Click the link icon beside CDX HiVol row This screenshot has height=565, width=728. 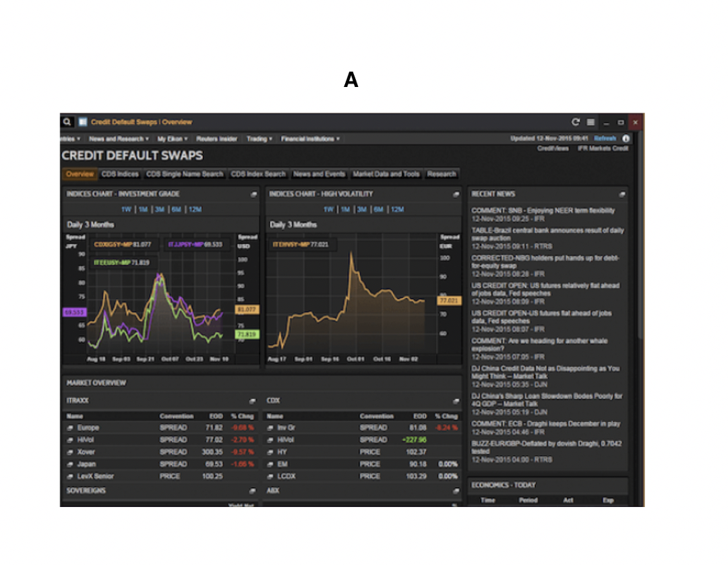click(x=270, y=440)
